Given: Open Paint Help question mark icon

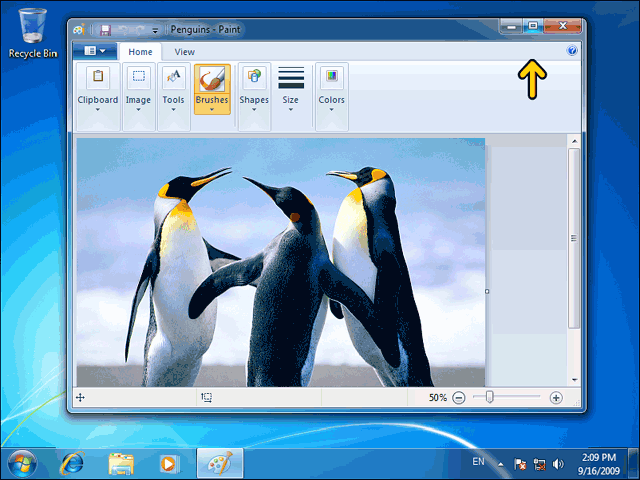Looking at the screenshot, I should point(572,51).
